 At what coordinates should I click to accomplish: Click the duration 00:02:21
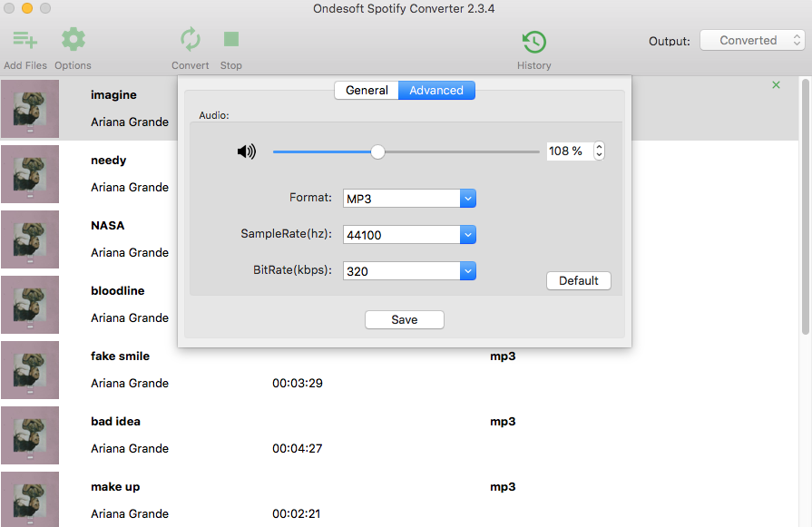tap(296, 513)
